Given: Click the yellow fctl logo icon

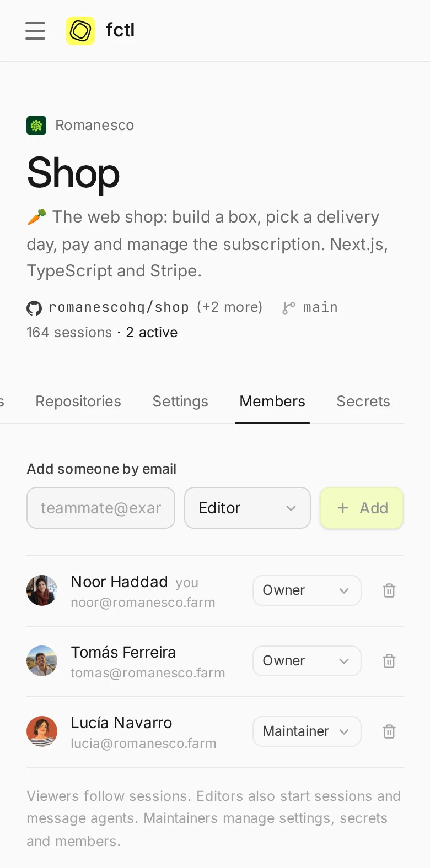Looking at the screenshot, I should click(x=80, y=30).
